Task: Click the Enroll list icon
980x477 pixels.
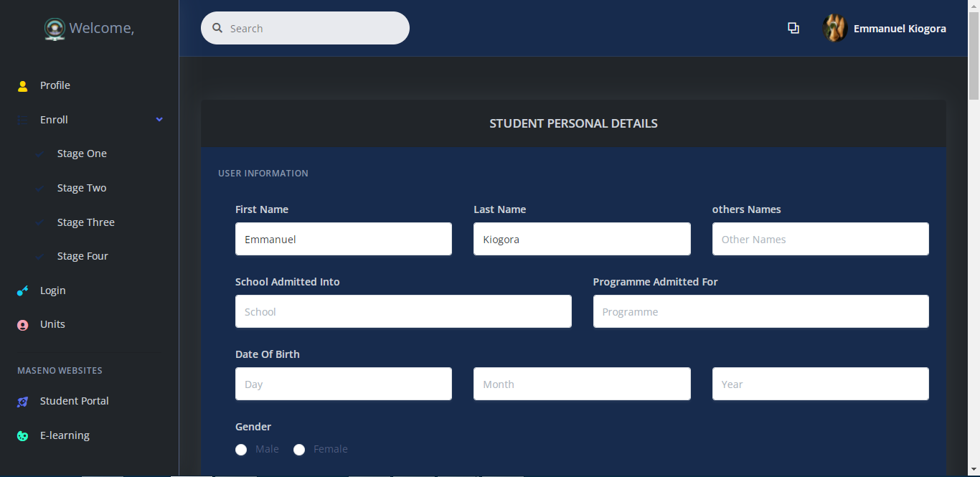Action: point(22,120)
